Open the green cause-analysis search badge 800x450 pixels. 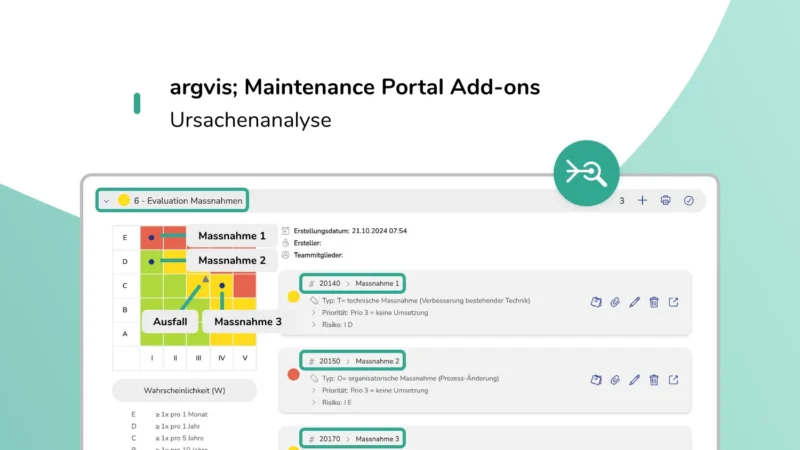click(586, 173)
